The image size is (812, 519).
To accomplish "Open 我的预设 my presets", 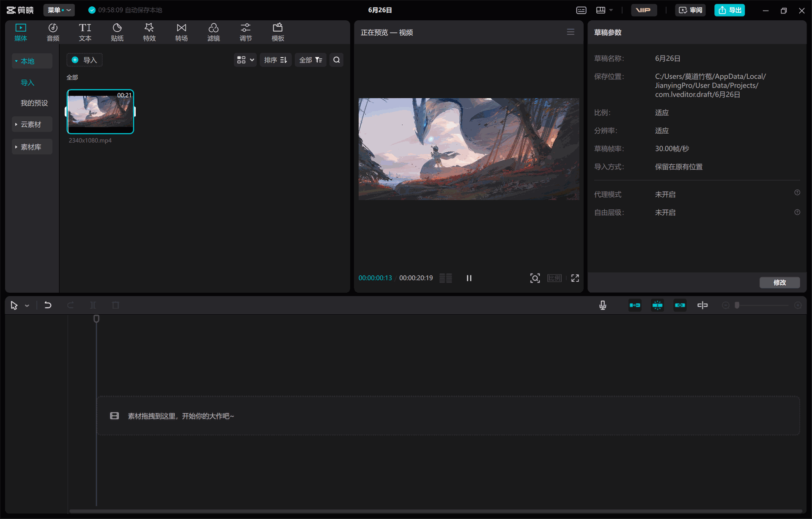I will pos(34,103).
